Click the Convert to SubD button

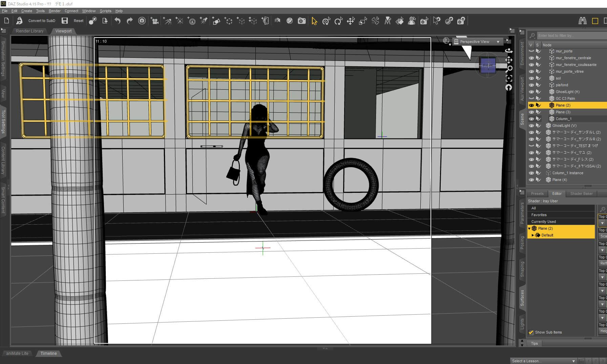tap(42, 21)
